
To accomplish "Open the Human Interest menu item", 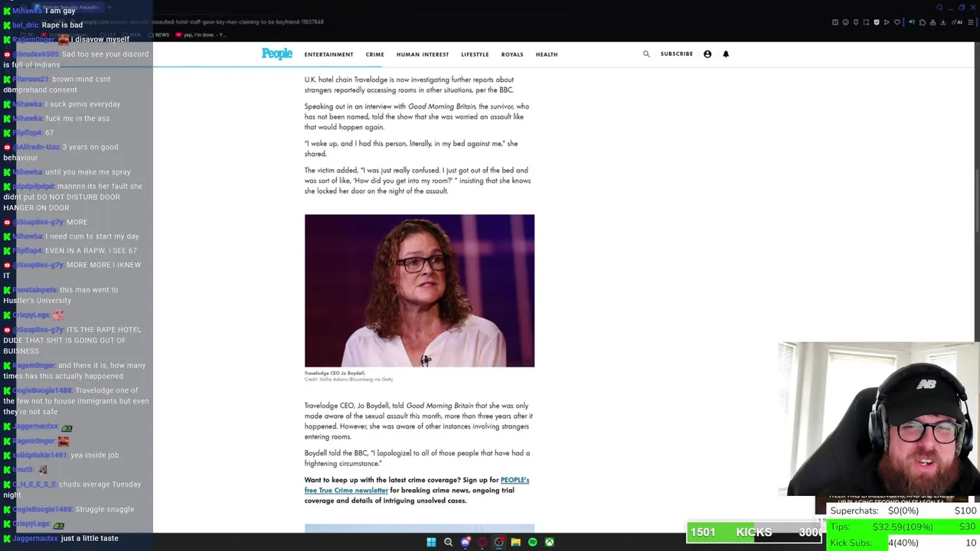I will tap(423, 54).
